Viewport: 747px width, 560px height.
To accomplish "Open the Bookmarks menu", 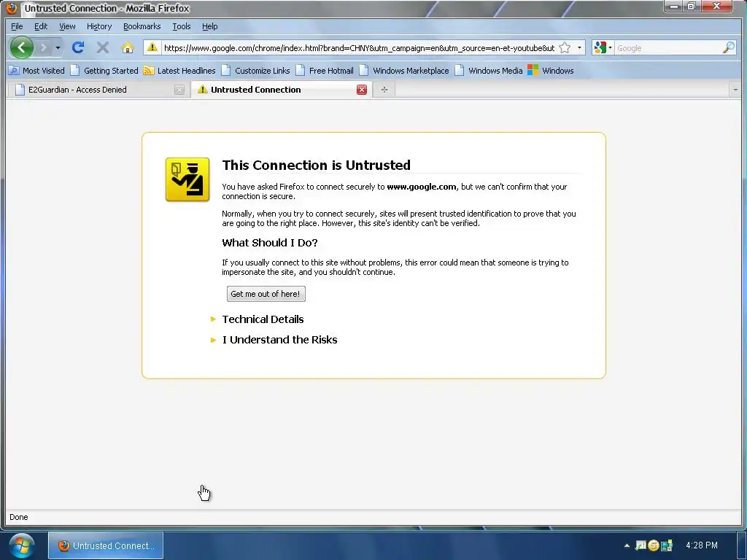I will tap(142, 27).
